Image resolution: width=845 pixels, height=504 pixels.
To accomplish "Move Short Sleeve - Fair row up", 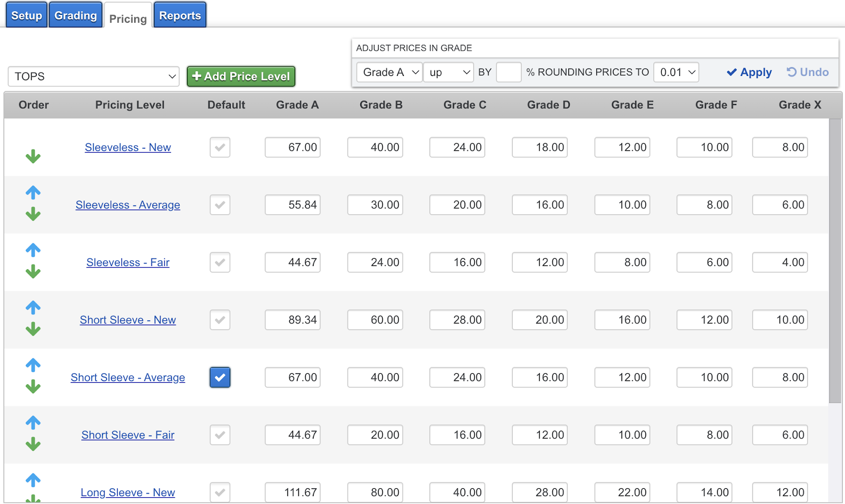I will pos(33,423).
